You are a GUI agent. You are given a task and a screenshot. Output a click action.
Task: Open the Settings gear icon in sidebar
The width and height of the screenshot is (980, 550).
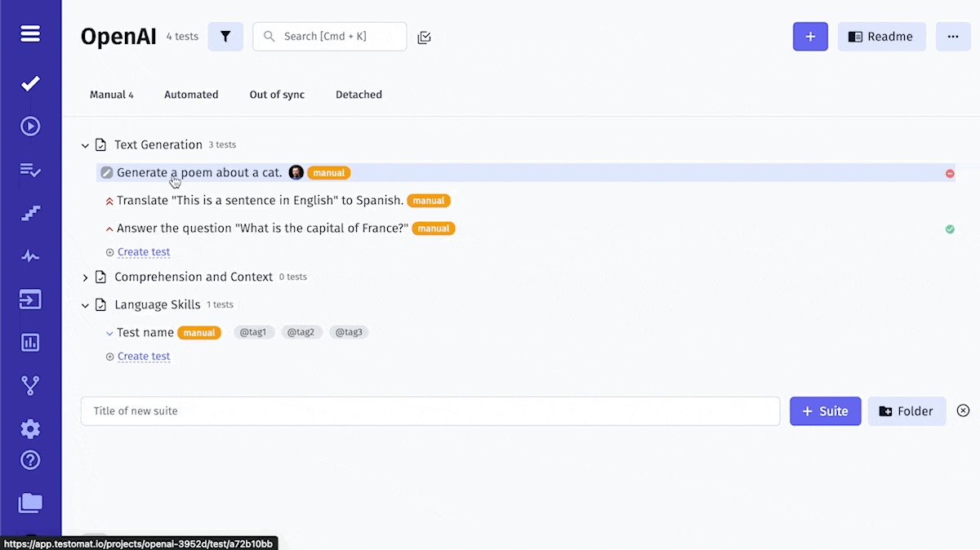(x=30, y=428)
